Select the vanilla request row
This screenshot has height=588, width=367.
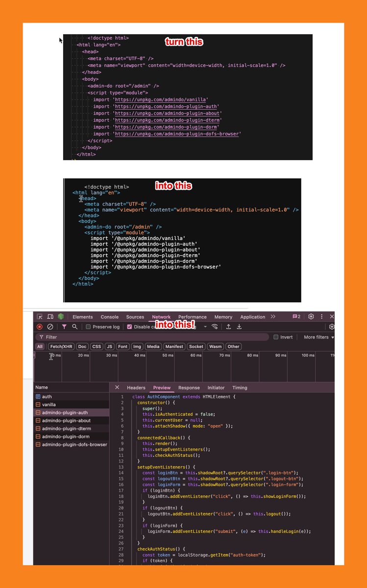click(x=72, y=405)
